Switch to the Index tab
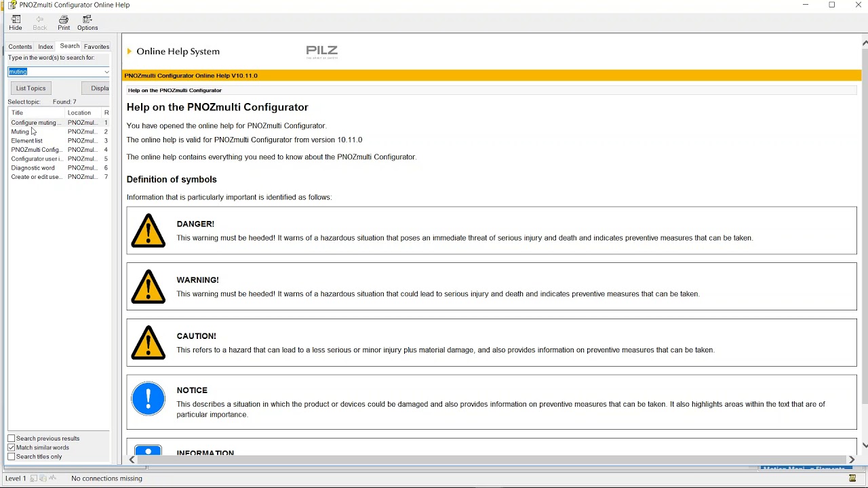 pos(45,47)
